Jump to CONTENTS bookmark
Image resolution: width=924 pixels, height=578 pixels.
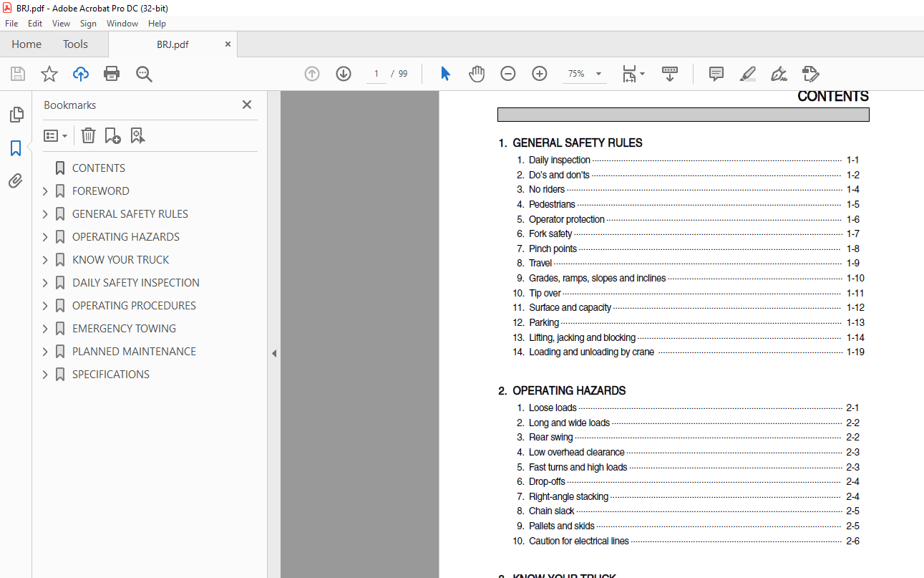coord(99,168)
